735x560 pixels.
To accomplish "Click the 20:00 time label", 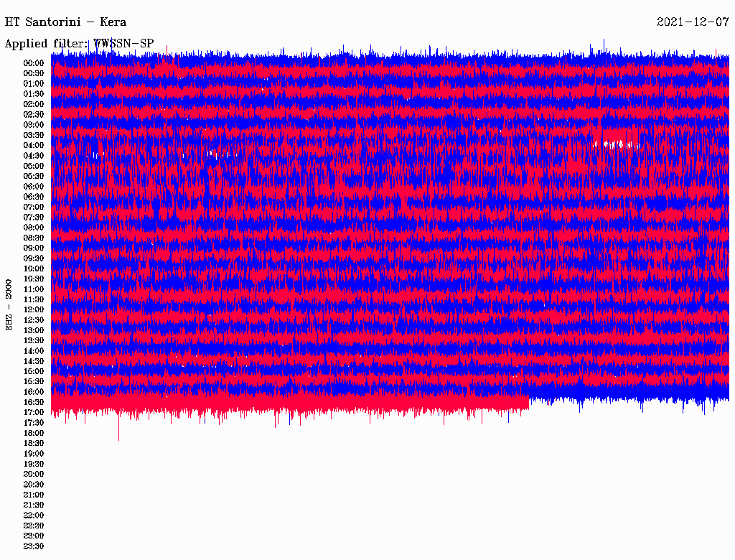I will [34, 474].
